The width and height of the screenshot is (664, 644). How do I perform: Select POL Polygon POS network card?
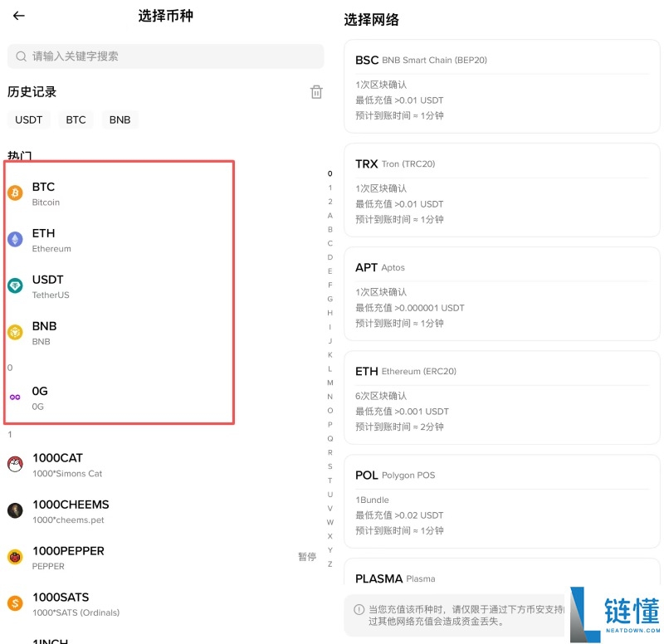click(502, 501)
